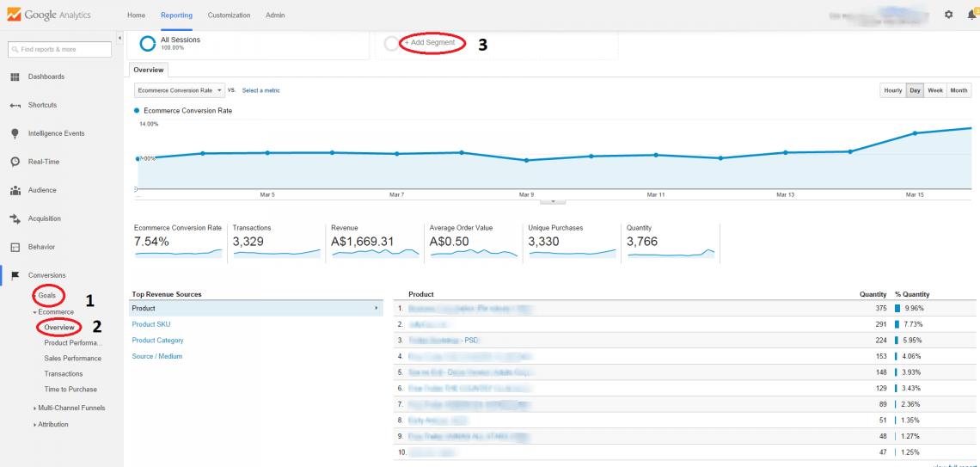Click the Shortcuts arrow icon
Screen dimensions: 980x467
(x=15, y=105)
